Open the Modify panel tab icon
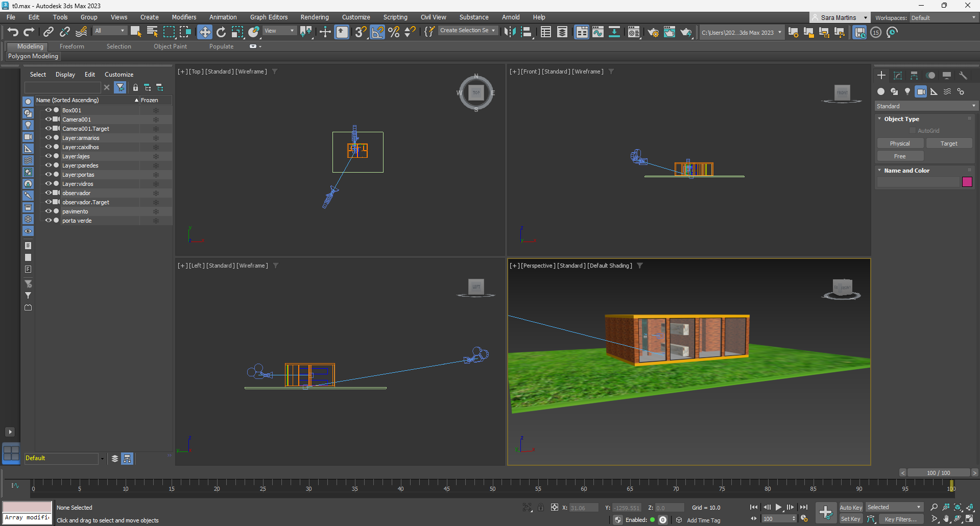Screen dimensions: 980x526 (x=898, y=76)
